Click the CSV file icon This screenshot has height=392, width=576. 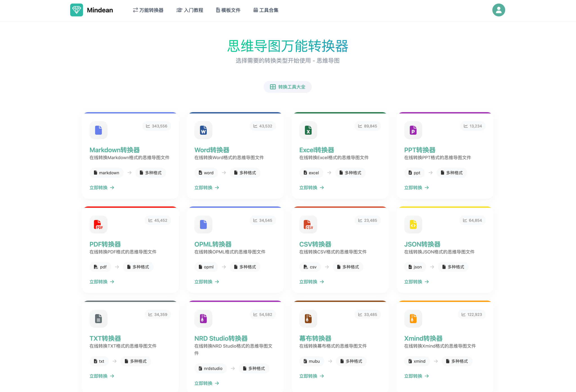(308, 224)
